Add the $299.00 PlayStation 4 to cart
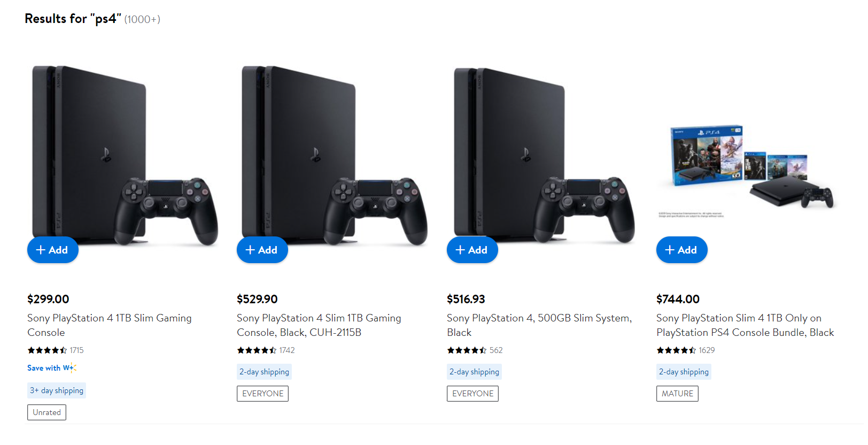This screenshot has height=445, width=868. click(x=52, y=250)
